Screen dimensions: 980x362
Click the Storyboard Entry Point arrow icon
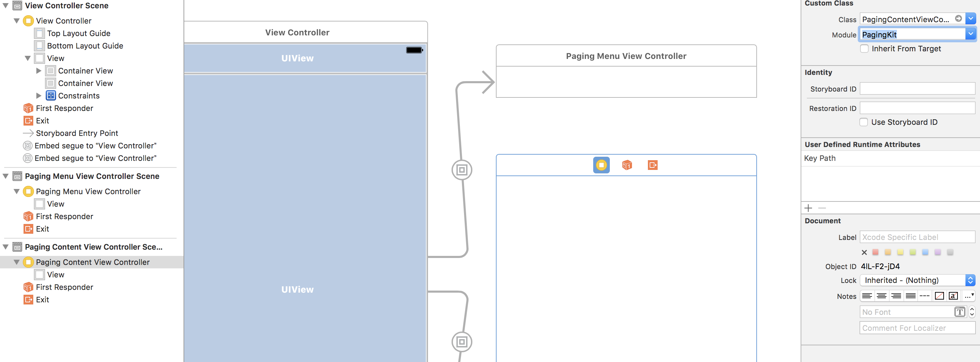click(28, 133)
